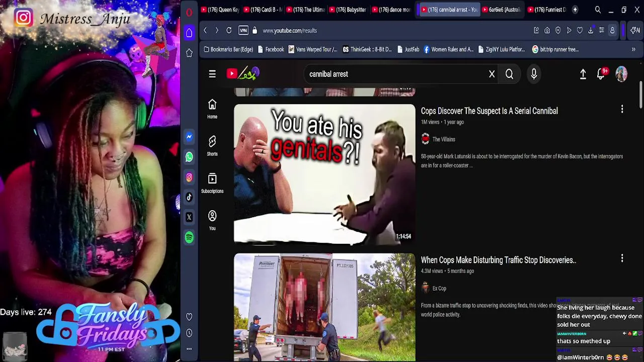Viewport: 644px width, 362px height.
Task: Open the YouTube create upload icon
Action: click(583, 74)
